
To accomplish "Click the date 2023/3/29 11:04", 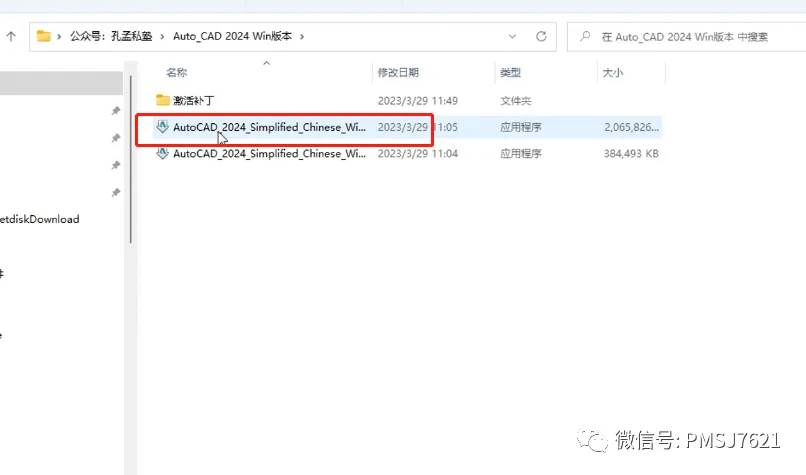I will coord(418,154).
